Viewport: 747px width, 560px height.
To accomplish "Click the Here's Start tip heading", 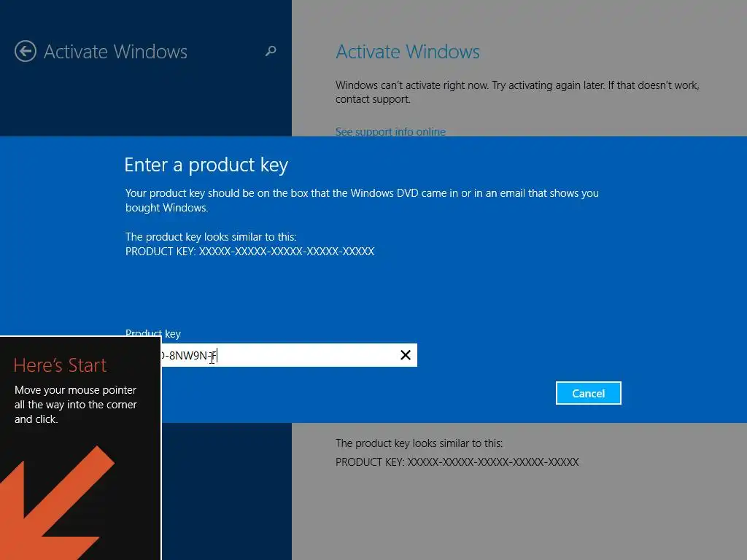I will pyautogui.click(x=60, y=365).
